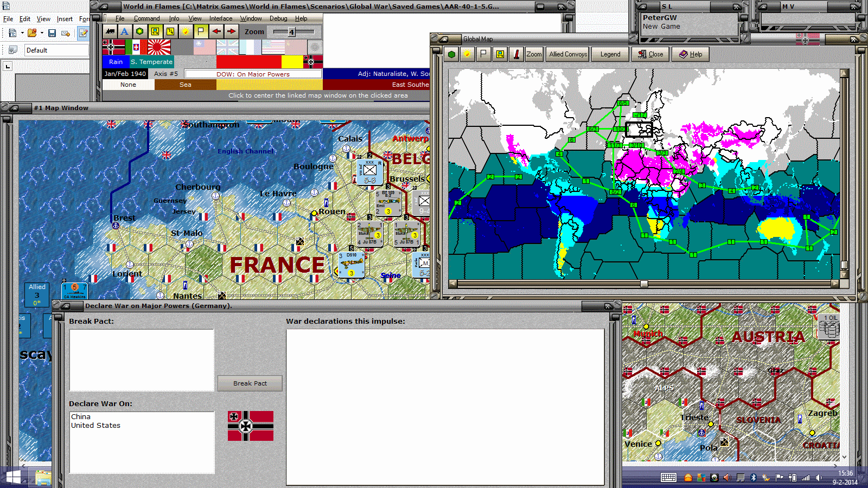Select the faded Chinese Nationalist flag
Viewport: 868px width, 488px height.
205,47
